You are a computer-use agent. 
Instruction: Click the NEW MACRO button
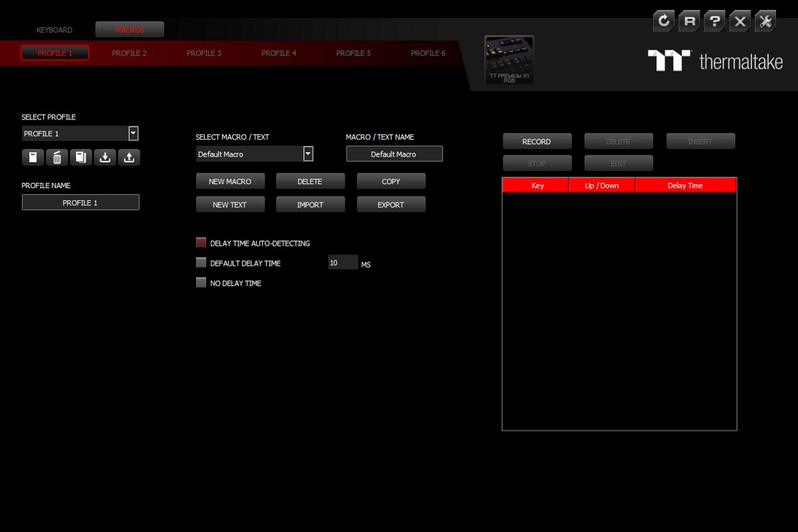[x=230, y=182]
